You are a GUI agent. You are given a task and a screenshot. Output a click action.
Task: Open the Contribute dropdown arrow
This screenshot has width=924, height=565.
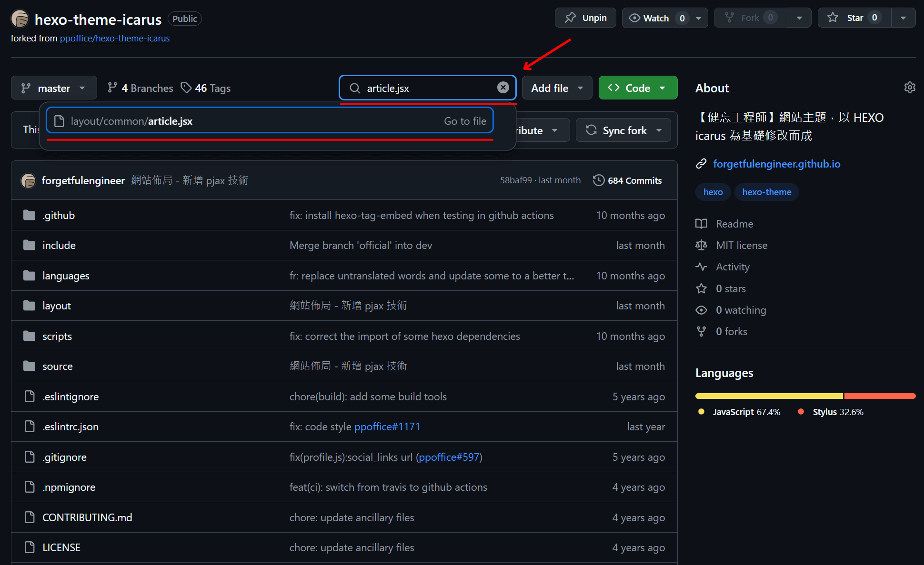pos(554,130)
